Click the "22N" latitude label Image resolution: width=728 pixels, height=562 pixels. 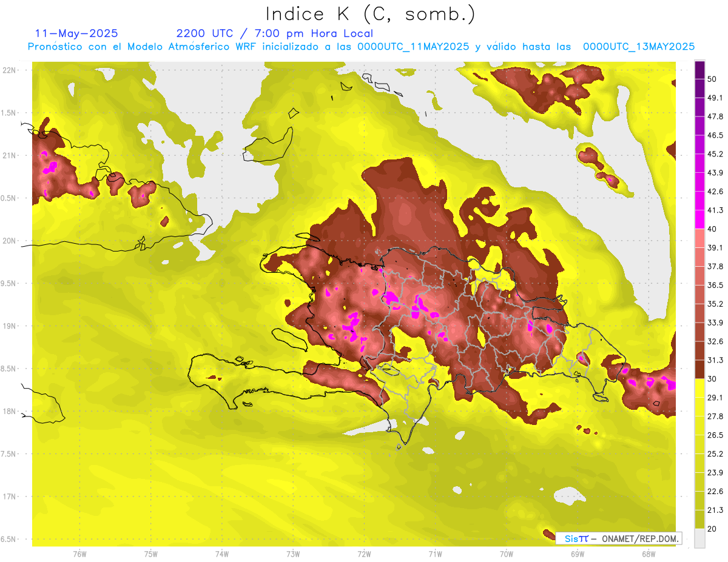pyautogui.click(x=8, y=70)
